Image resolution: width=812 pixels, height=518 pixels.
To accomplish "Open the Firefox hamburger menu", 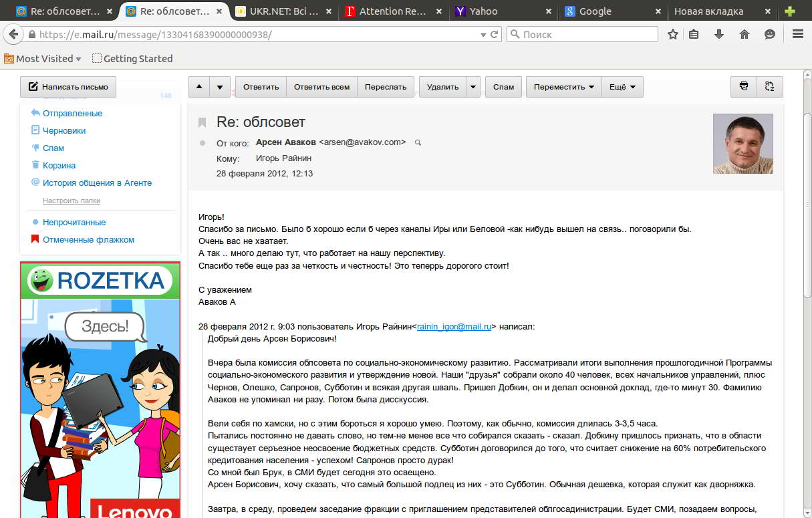I will click(x=797, y=34).
